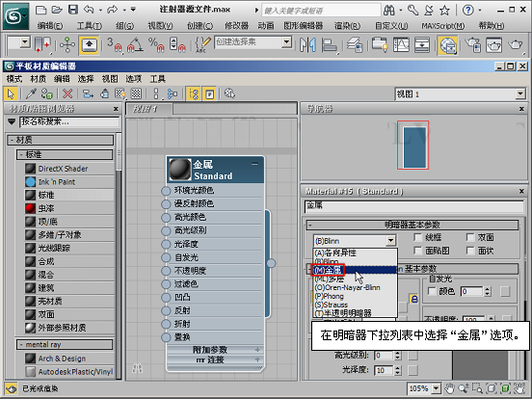Image resolution: width=532 pixels, height=399 pixels.
Task: Click the mirror tool in main toolbar
Action: tap(307, 44)
